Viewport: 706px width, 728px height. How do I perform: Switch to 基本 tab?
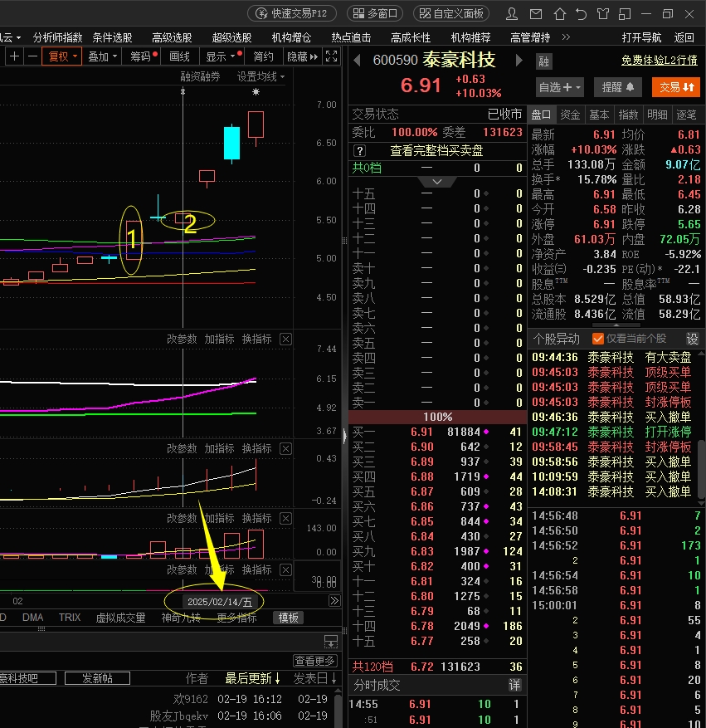[599, 115]
